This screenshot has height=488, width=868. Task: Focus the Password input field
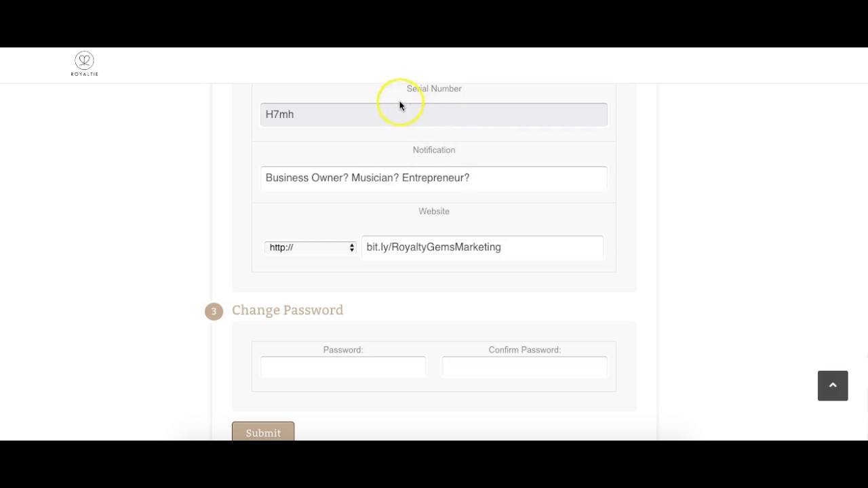(343, 367)
